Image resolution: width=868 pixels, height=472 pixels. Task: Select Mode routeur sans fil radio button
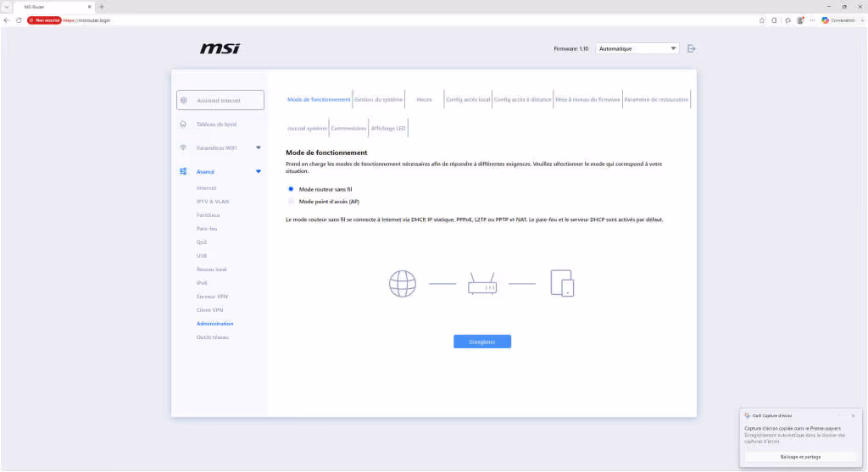click(291, 189)
